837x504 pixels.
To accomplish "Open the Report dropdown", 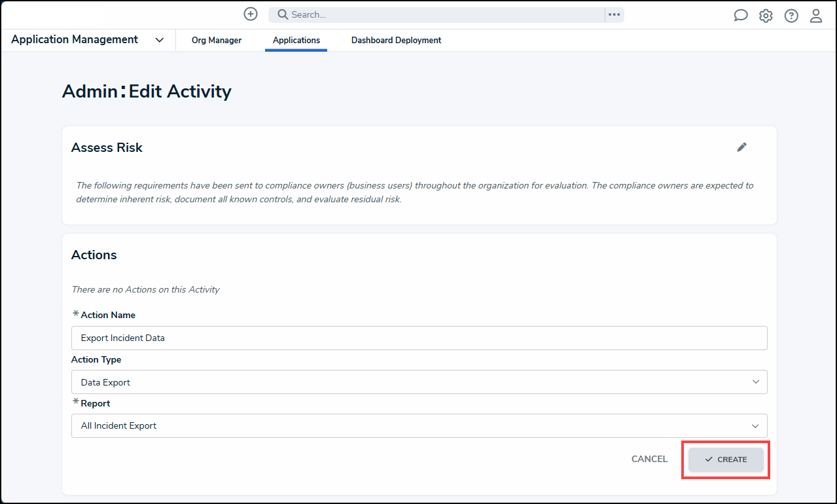I will (x=419, y=425).
